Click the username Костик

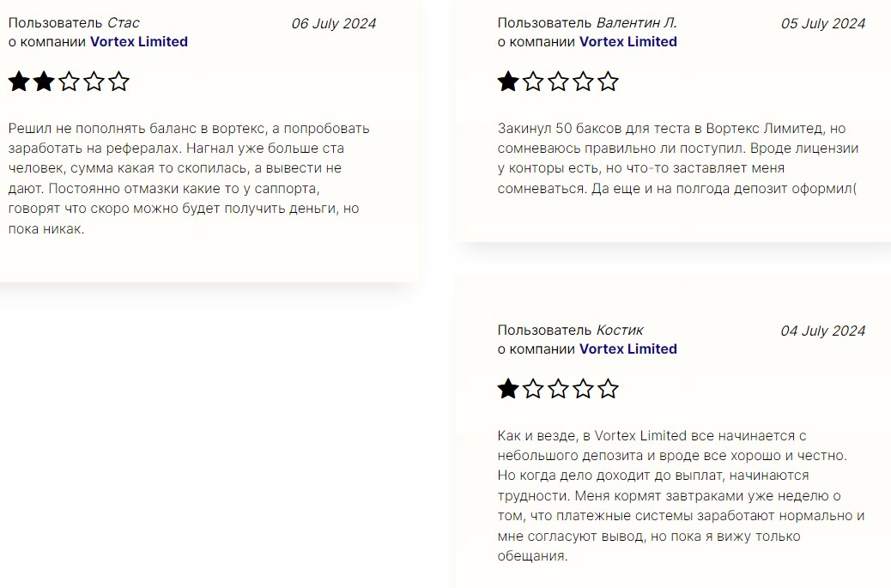[620, 330]
